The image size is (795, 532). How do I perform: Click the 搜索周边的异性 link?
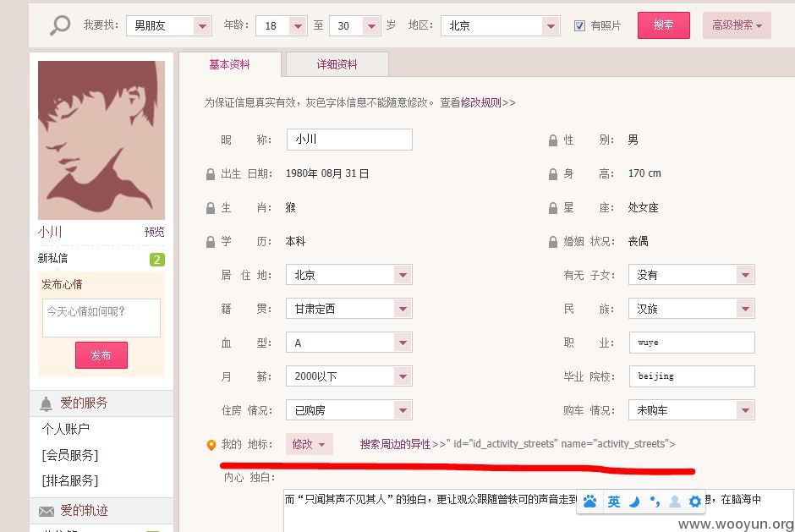(x=403, y=444)
